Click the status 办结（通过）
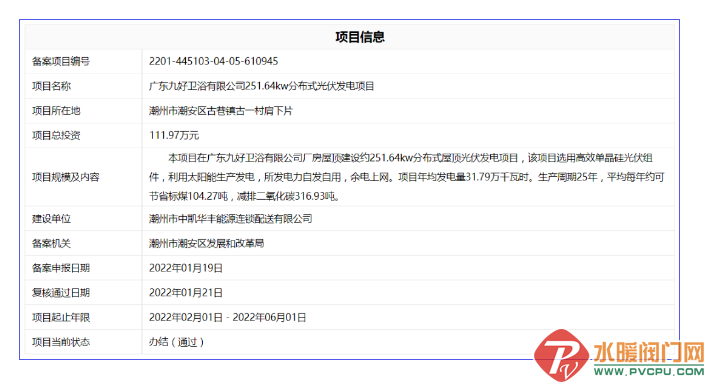 176,342
